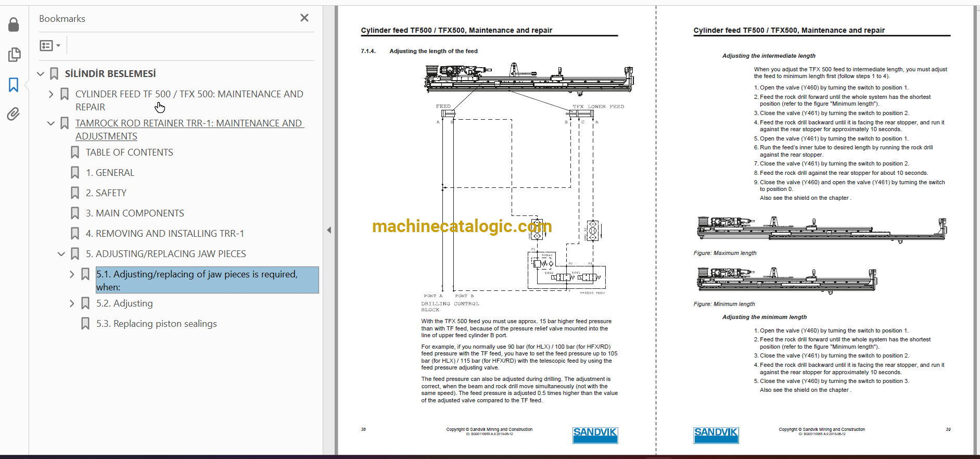Click the 'Figure: Minimum length' caption
Image resolution: width=980 pixels, height=459 pixels.
point(724,304)
